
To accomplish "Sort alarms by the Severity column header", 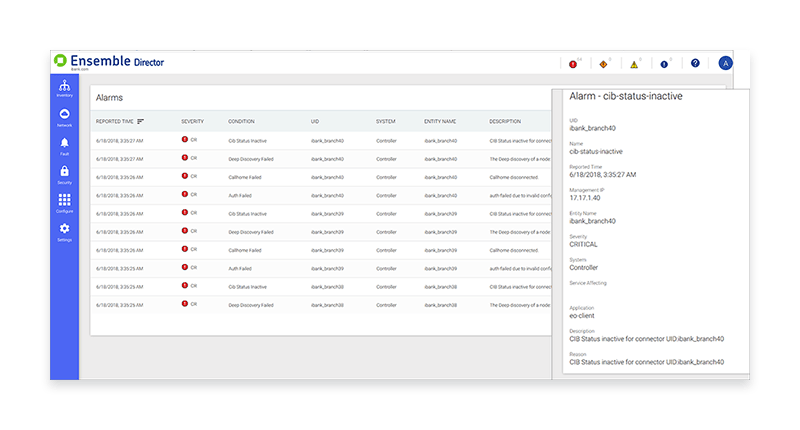I will [x=192, y=121].
